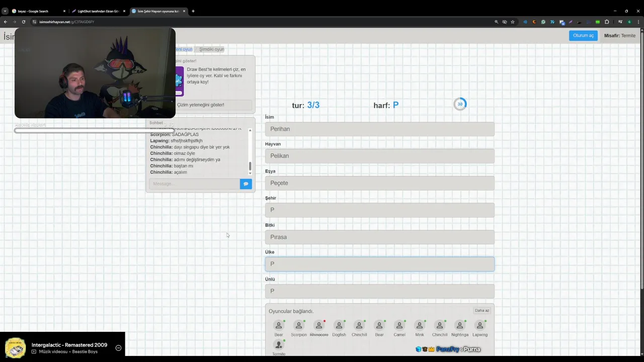644x362 pixels.
Task: Click the harf: P letter label
Action: click(386, 105)
